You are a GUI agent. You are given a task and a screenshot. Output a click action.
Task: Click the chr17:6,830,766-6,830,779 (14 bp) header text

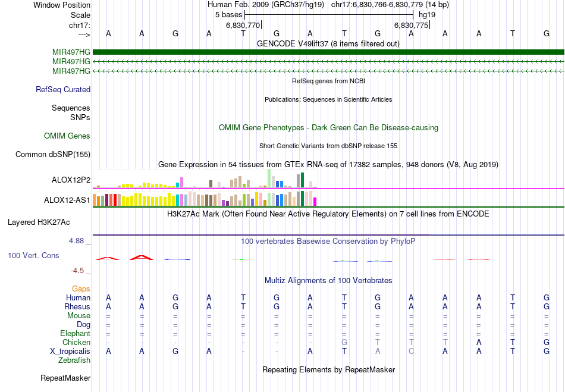click(x=390, y=5)
